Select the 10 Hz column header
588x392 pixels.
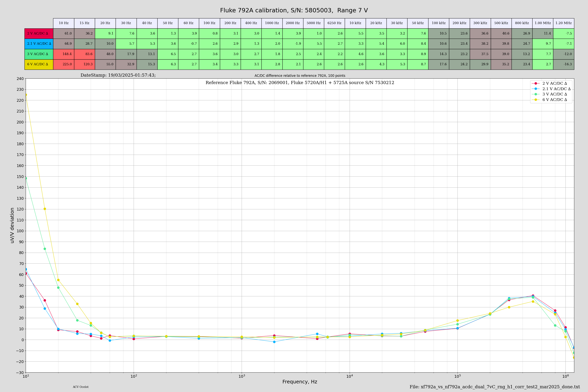64,23
